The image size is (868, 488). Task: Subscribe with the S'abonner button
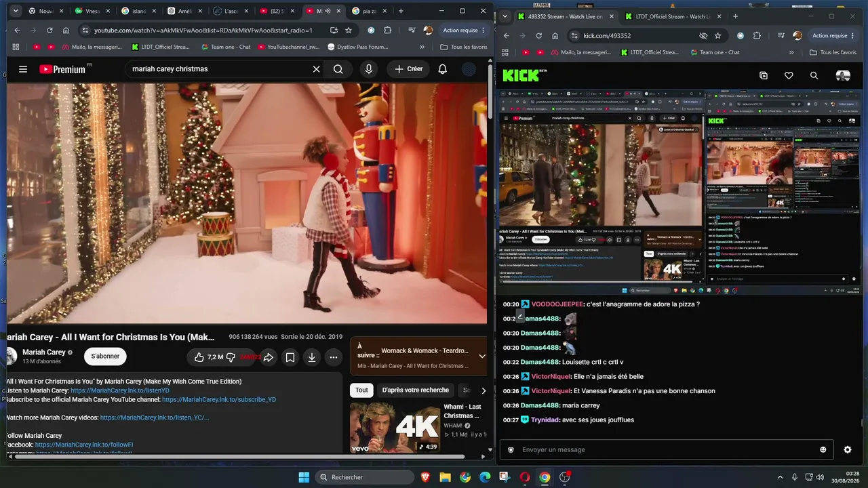105,357
